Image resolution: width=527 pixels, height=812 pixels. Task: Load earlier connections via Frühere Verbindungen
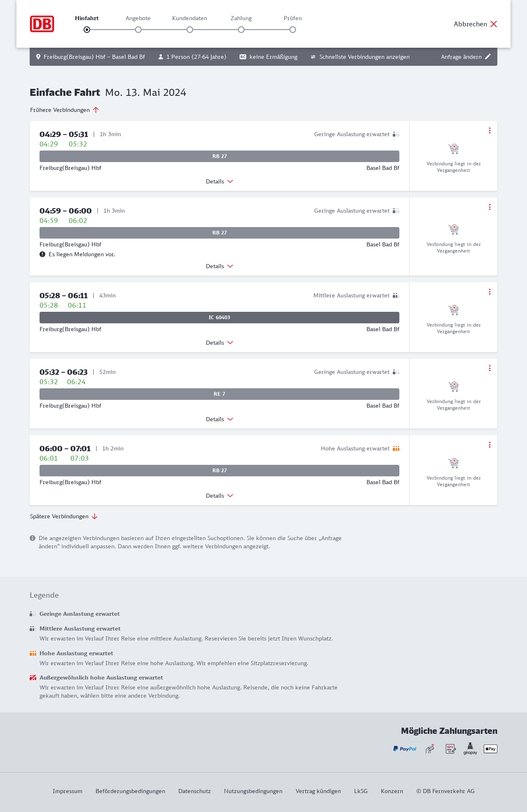[65, 110]
